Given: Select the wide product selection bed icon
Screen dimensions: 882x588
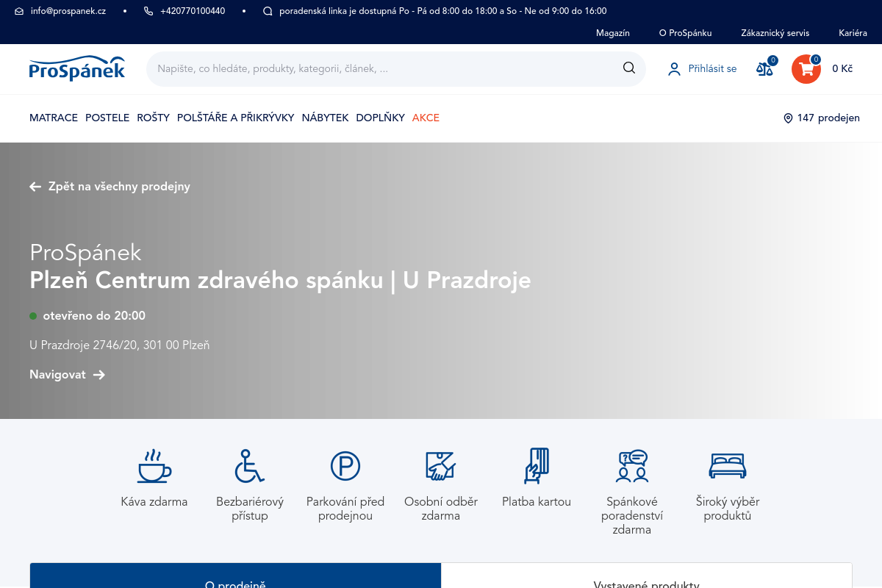Looking at the screenshot, I should click(x=727, y=465).
